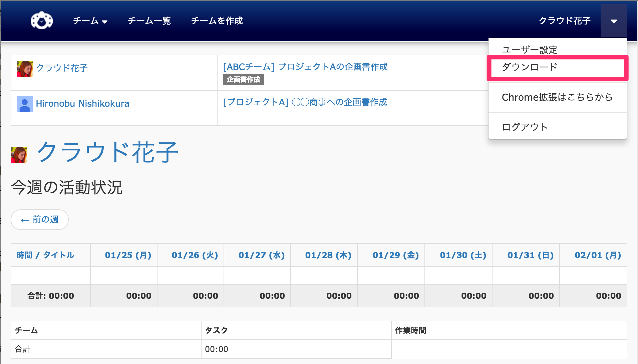The image size is (638, 364).
Task: Click クラウド花子's avatar in the member list
Action: click(x=24, y=69)
